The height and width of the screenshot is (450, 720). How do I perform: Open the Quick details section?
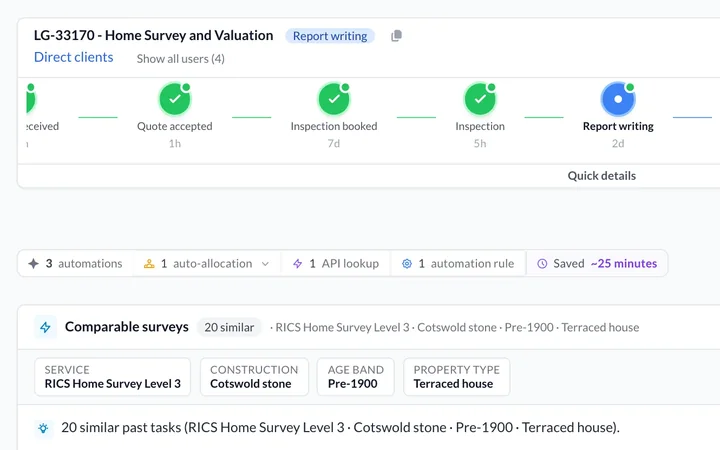point(602,176)
